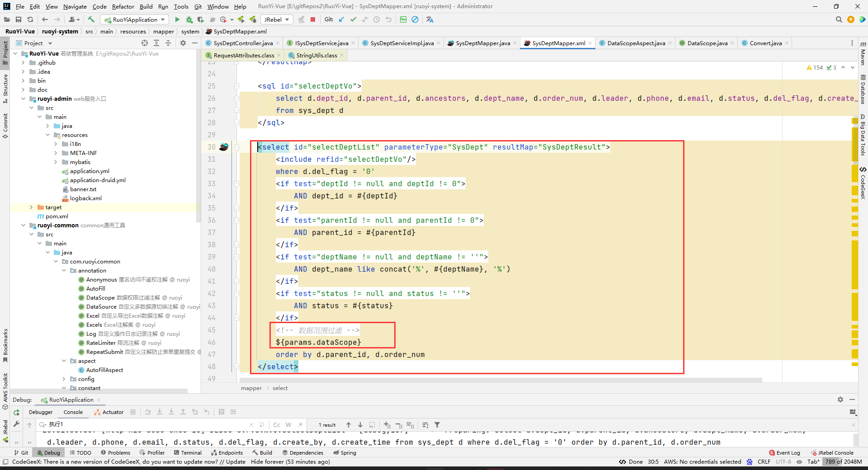Click Step Over icon in debugger toolbar
Screen dimensions: 868x470
tap(148, 412)
